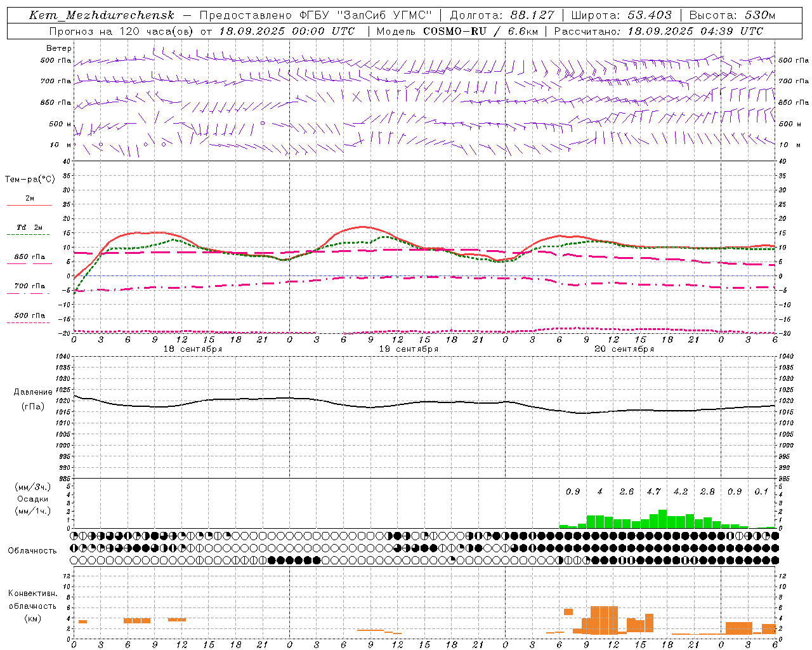Click the Ветер wind section label
Screen dimensions: 812x650
tap(59, 48)
